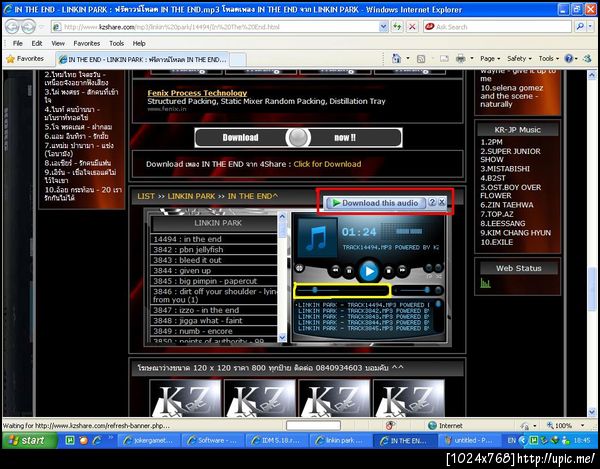Click the LINKIN PARK breadcrumb link

click(x=191, y=196)
